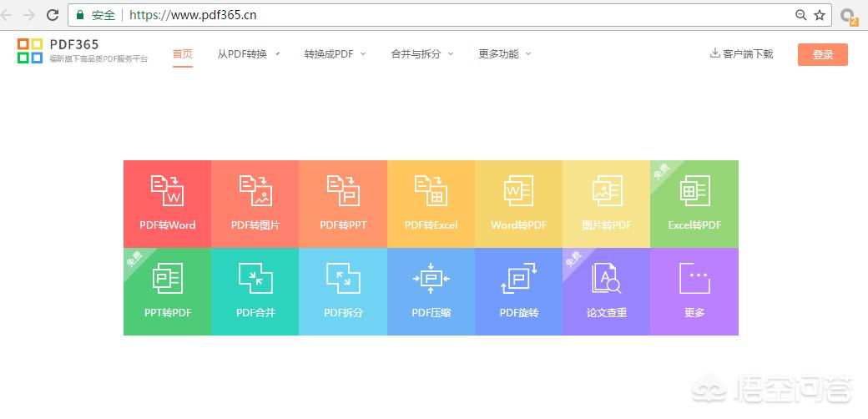Click the PDF365 four-square logo
The image size is (868, 419).
click(x=30, y=51)
